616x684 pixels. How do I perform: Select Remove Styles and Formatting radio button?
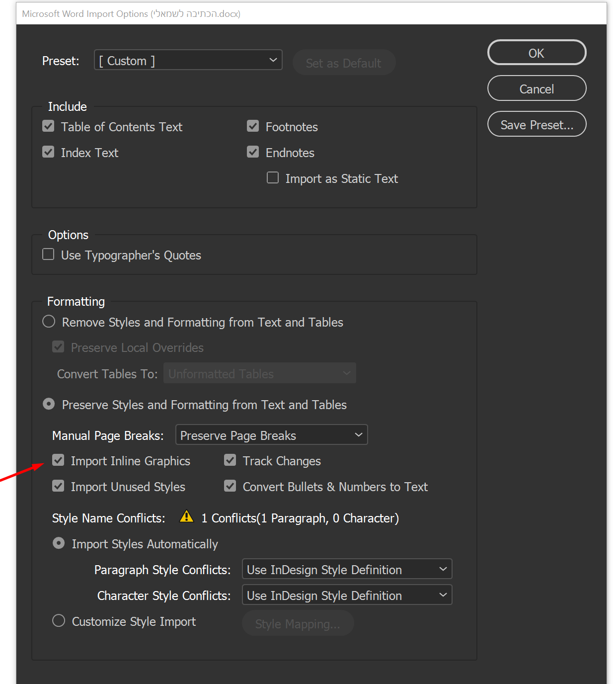[x=49, y=322]
